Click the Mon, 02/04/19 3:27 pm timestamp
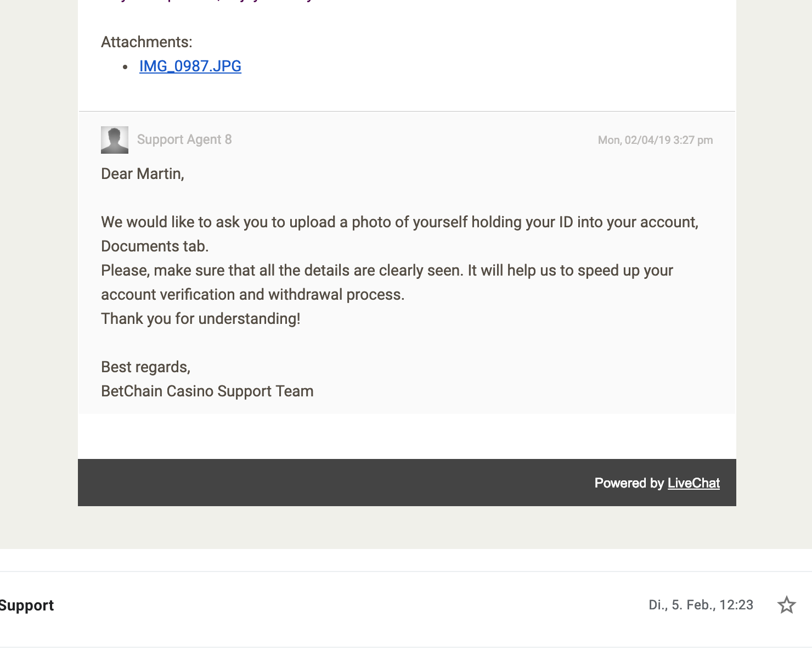The height and width of the screenshot is (650, 812). coord(655,140)
